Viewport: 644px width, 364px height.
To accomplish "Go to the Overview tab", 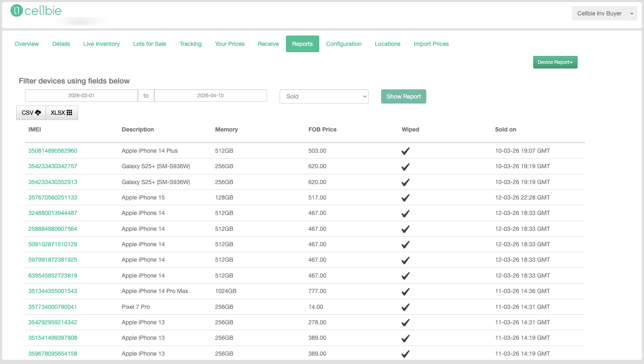I will [x=27, y=44].
